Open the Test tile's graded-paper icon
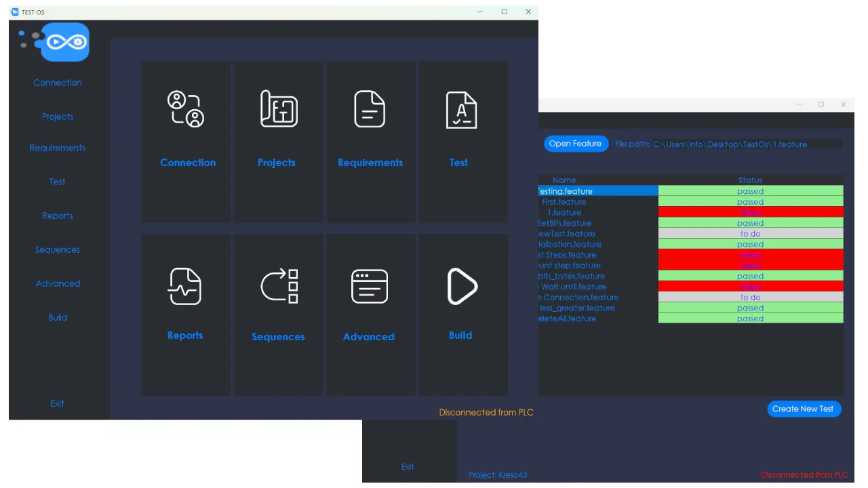The image size is (868, 488). pyautogui.click(x=461, y=110)
